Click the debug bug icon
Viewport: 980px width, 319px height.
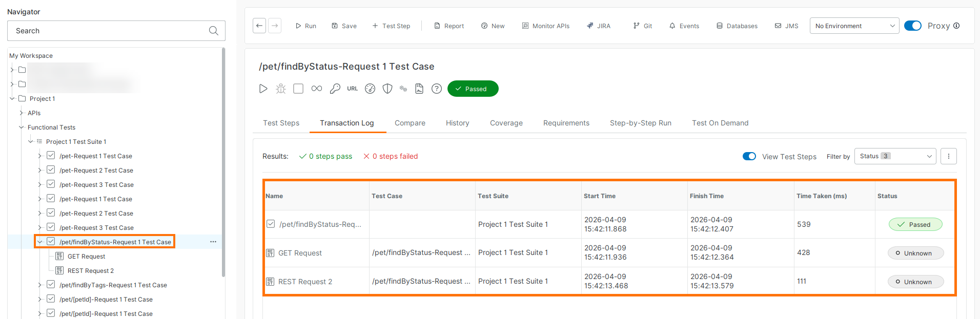tap(281, 89)
